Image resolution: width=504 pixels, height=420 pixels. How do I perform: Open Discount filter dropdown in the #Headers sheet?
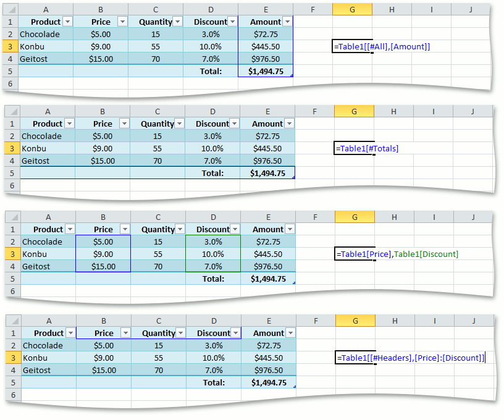pyautogui.click(x=235, y=334)
